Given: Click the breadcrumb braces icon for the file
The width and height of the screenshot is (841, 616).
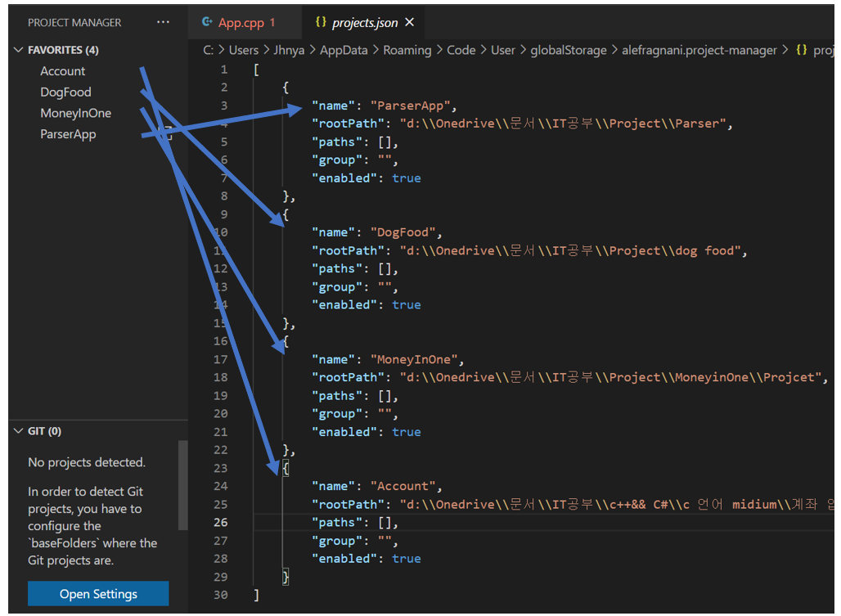Looking at the screenshot, I should pos(801,50).
